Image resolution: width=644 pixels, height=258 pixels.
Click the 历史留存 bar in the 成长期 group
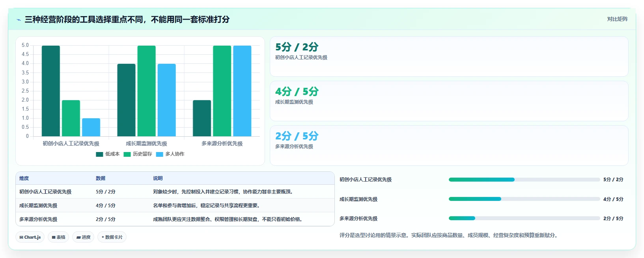146,91
